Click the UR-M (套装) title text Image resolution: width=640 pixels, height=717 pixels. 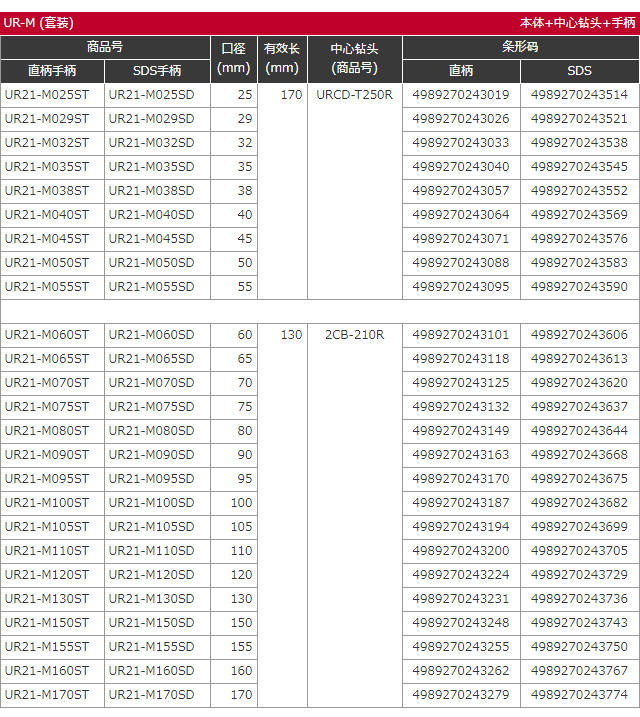pyautogui.click(x=39, y=23)
